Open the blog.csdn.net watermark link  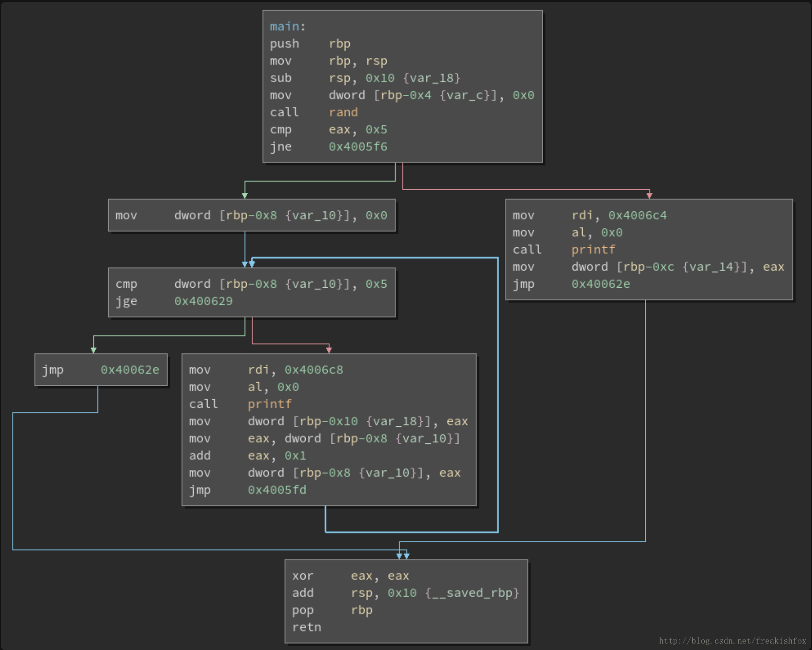click(732, 641)
